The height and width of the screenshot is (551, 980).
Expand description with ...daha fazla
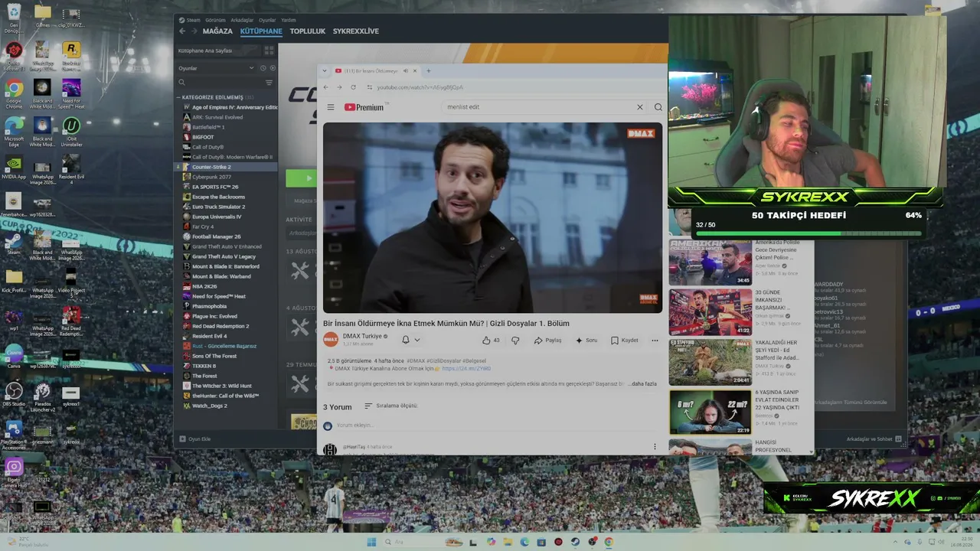click(644, 384)
